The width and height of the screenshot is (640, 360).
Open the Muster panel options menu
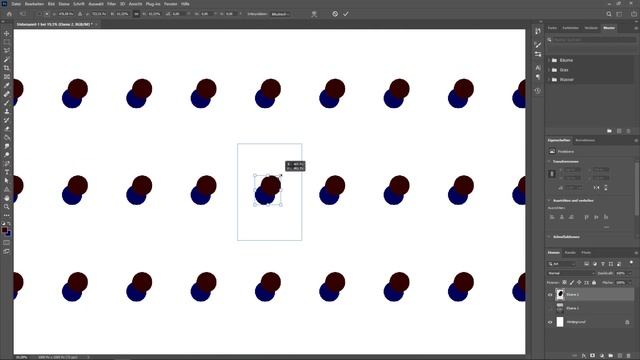pyautogui.click(x=636, y=28)
